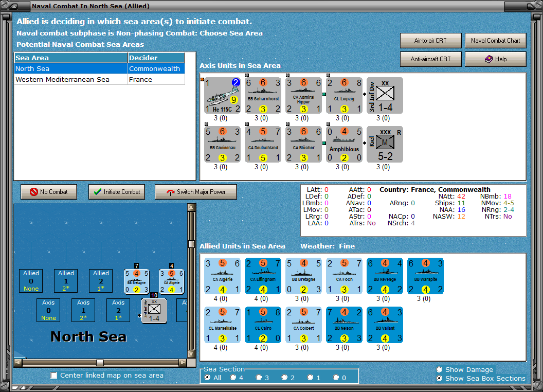Select the He 115C aircraft unit
The image size is (543, 392).
point(222,95)
